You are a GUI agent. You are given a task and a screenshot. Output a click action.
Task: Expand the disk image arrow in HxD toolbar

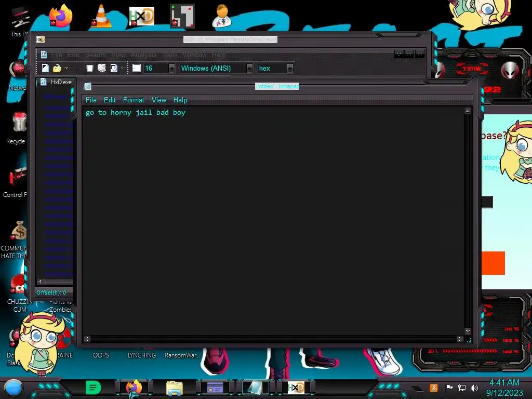[x=123, y=68]
